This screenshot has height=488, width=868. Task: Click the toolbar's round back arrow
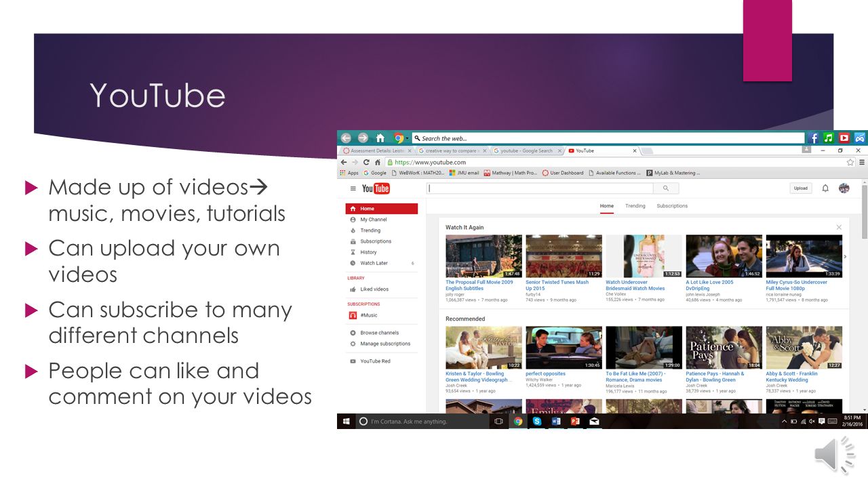tap(346, 138)
